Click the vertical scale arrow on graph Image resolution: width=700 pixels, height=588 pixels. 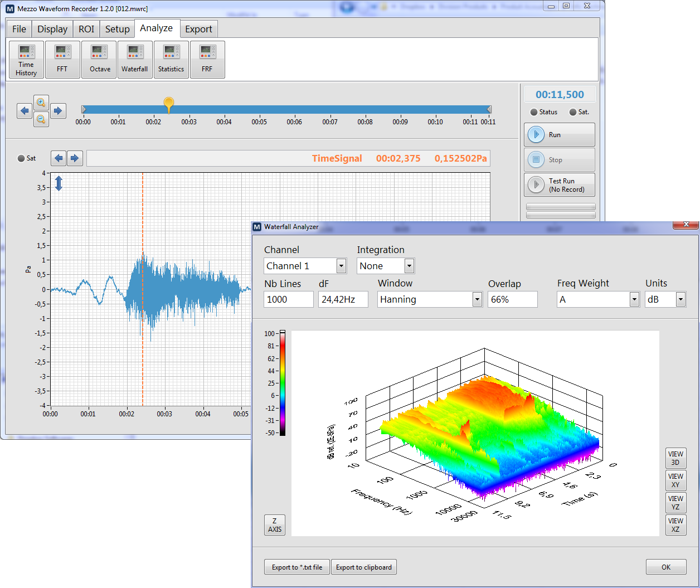click(59, 183)
